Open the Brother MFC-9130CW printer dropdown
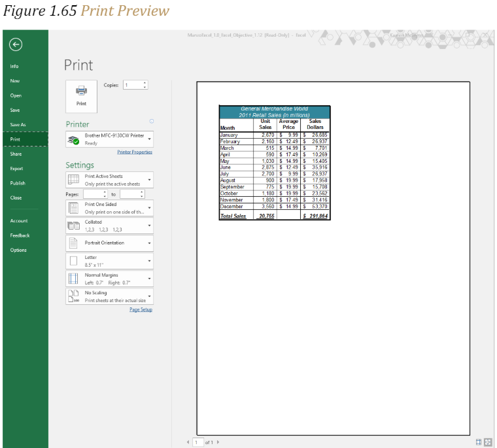The image size is (497, 448). 110,139
